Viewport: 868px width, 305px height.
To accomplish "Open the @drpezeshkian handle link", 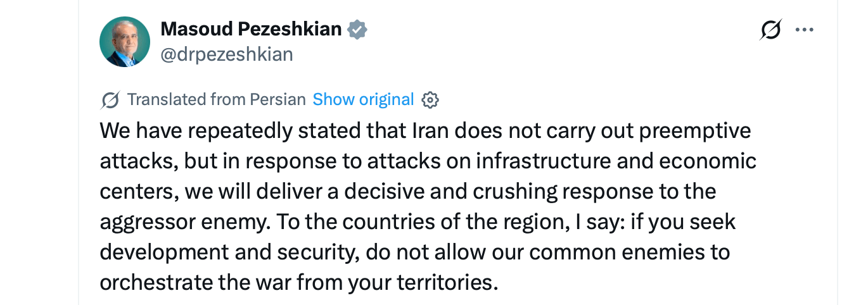I will 227,54.
